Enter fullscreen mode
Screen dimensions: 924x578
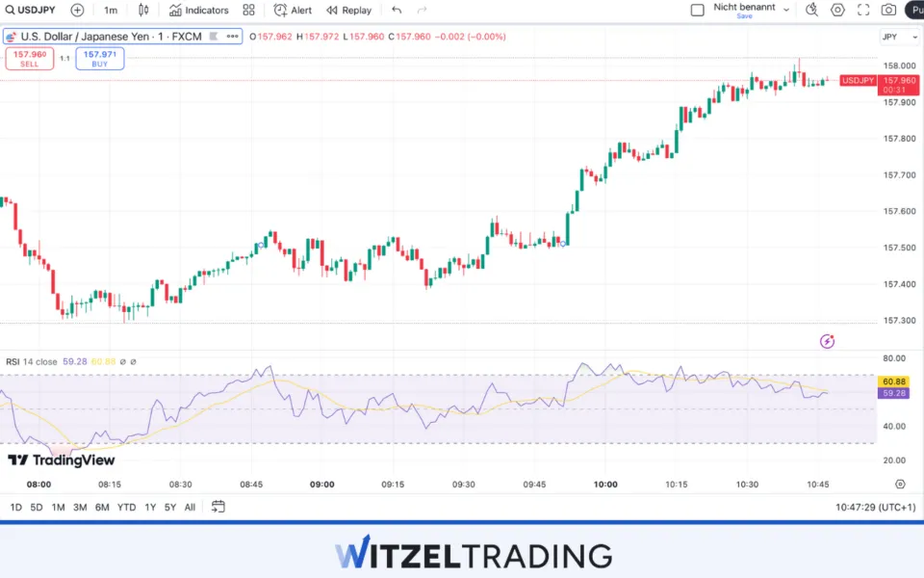862,10
